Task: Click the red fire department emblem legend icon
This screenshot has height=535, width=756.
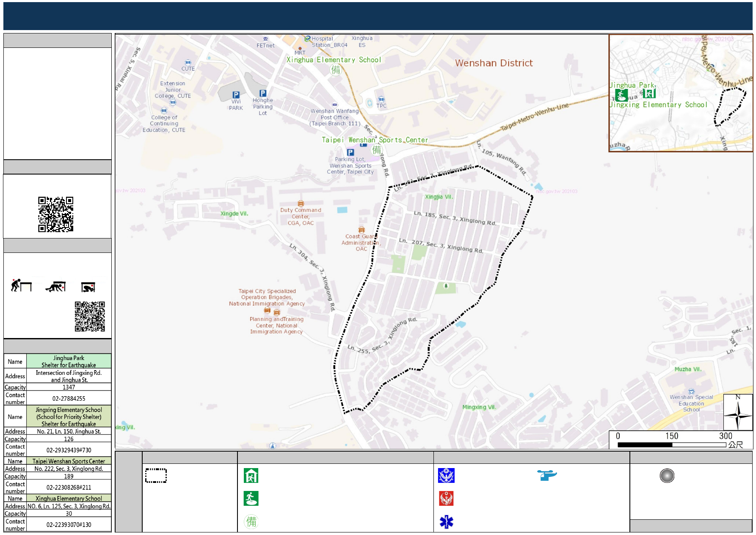Action: [x=446, y=498]
